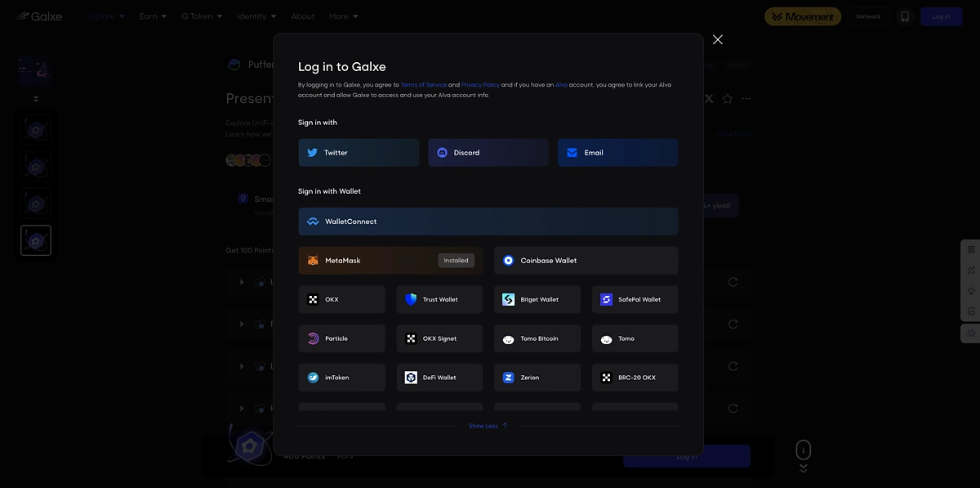Click the OKX wallet icon
The width and height of the screenshot is (980, 488).
click(x=313, y=300)
